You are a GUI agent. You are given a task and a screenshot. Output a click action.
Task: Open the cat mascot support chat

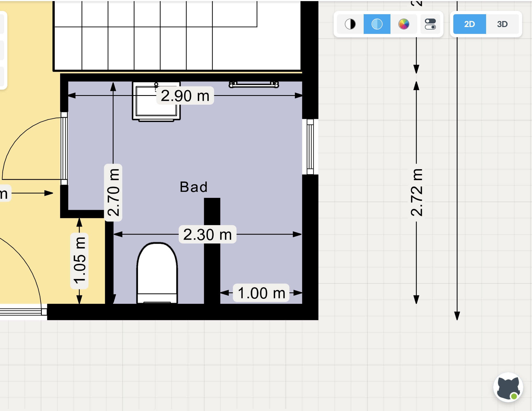tap(508, 387)
